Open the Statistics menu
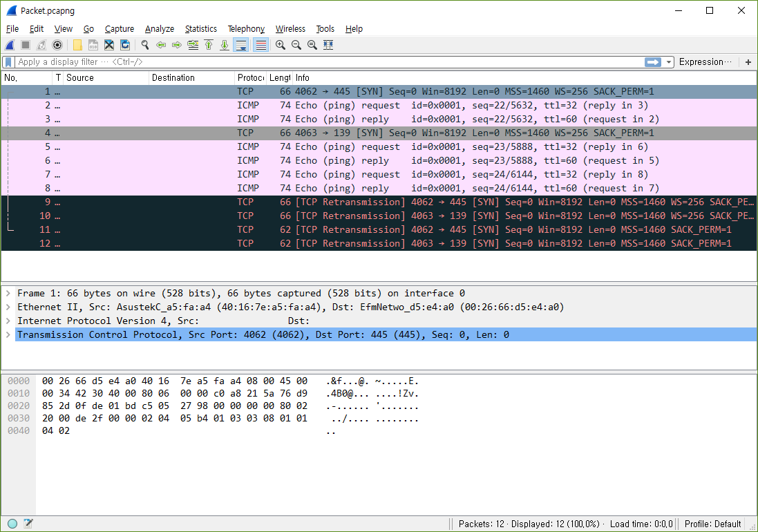The height and width of the screenshot is (532, 758). pos(201,29)
